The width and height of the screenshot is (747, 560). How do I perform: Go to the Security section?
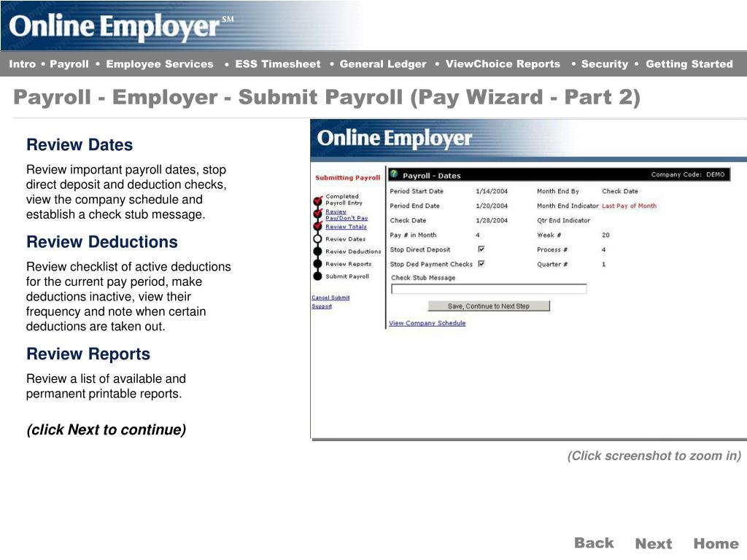[605, 64]
